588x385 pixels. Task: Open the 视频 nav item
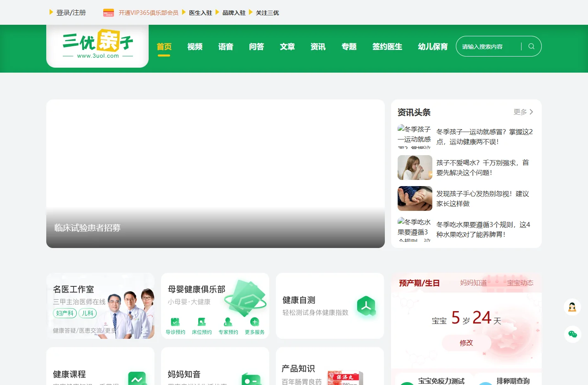[195, 47]
